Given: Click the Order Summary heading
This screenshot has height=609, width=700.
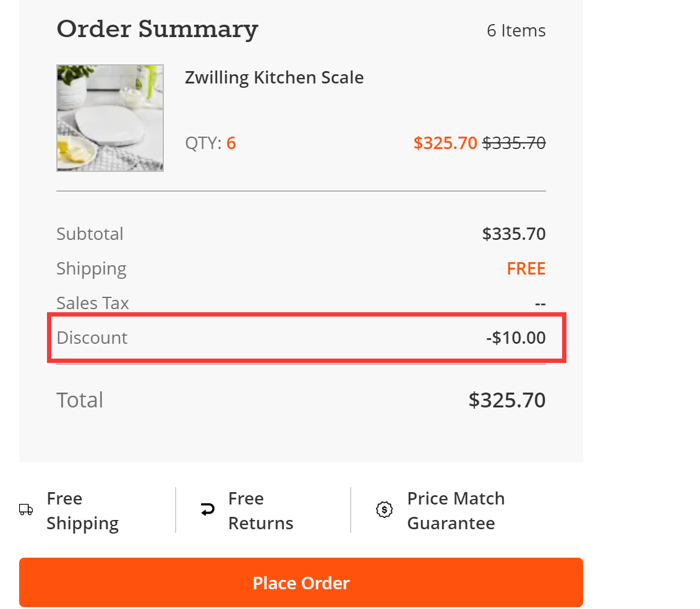Looking at the screenshot, I should coord(157,28).
